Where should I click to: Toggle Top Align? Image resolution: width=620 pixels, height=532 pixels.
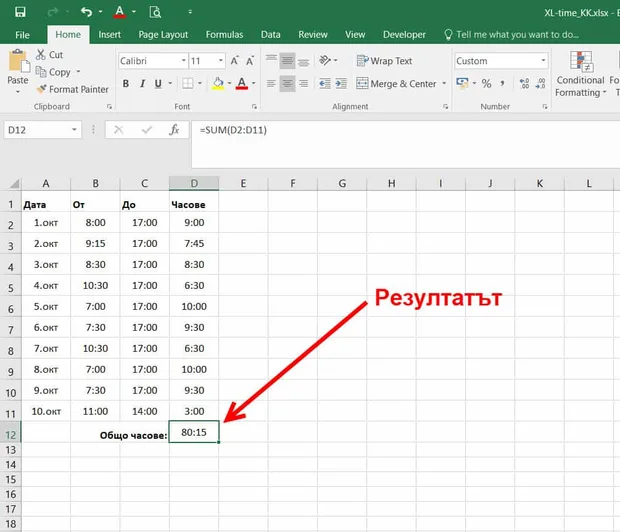tap(271, 61)
